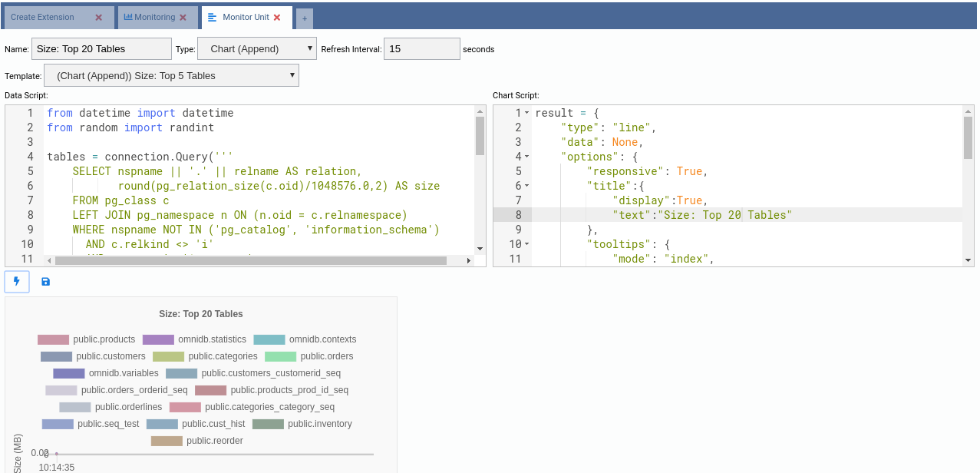
Task: Click the lightning bolt test run icon
Action: [17, 282]
